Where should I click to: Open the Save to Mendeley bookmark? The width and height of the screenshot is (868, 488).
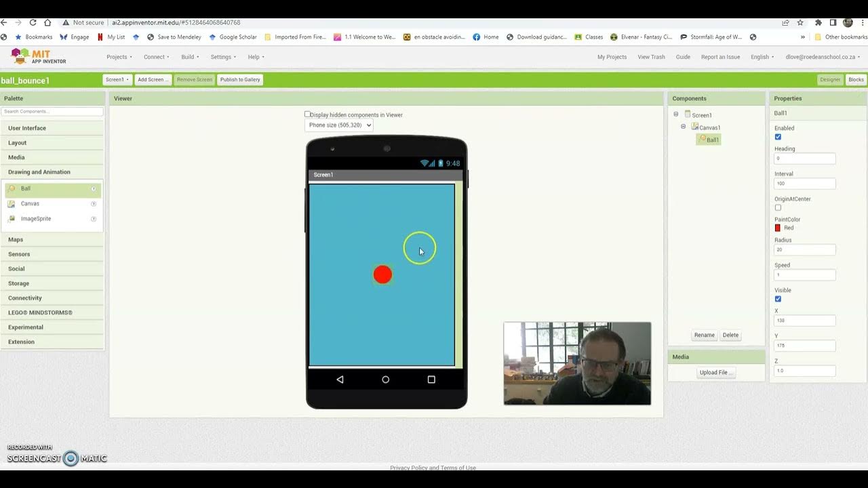click(x=174, y=37)
